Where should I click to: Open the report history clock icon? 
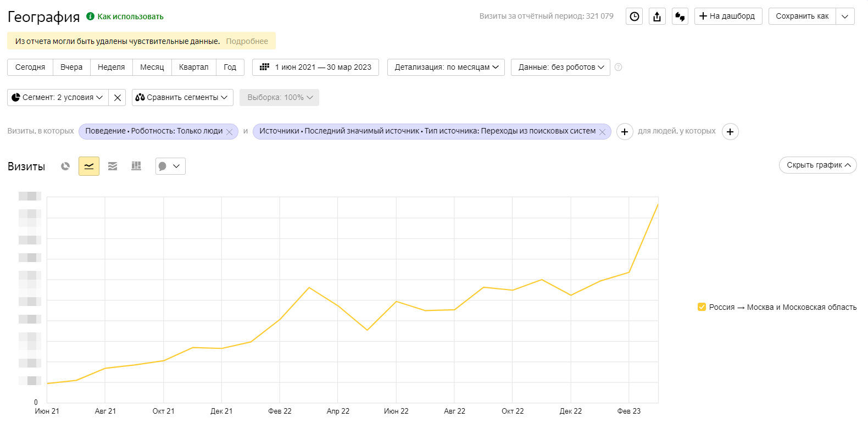[x=635, y=16]
